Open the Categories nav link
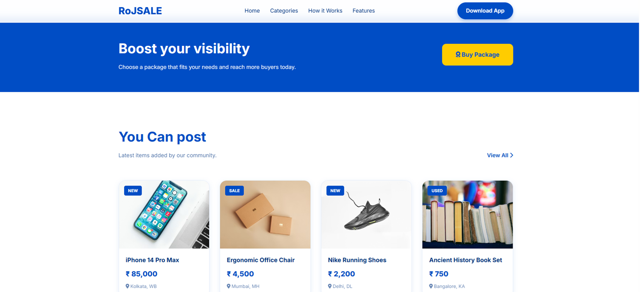This screenshot has height=292, width=644. [x=284, y=11]
